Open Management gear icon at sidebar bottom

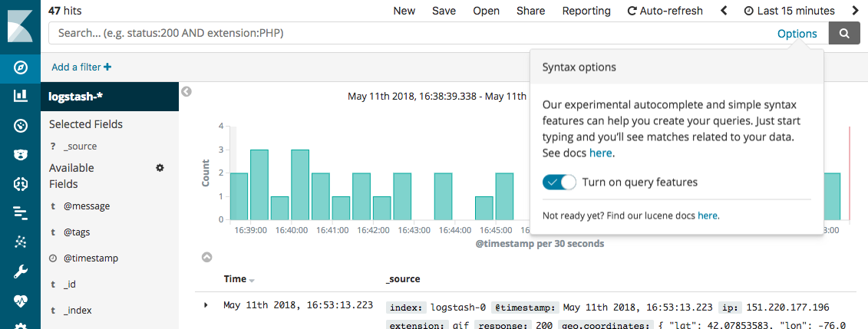tap(21, 325)
